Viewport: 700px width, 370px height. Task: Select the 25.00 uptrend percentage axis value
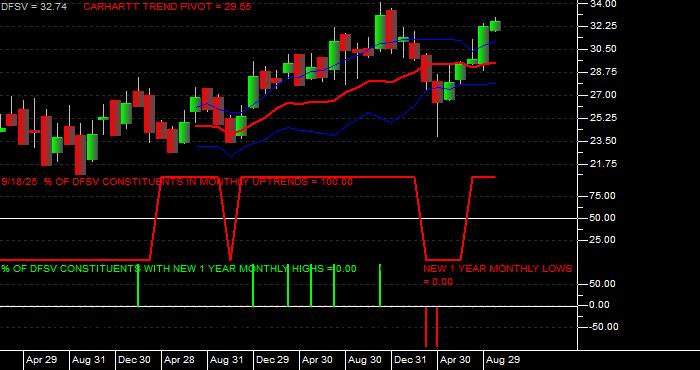[x=603, y=240]
